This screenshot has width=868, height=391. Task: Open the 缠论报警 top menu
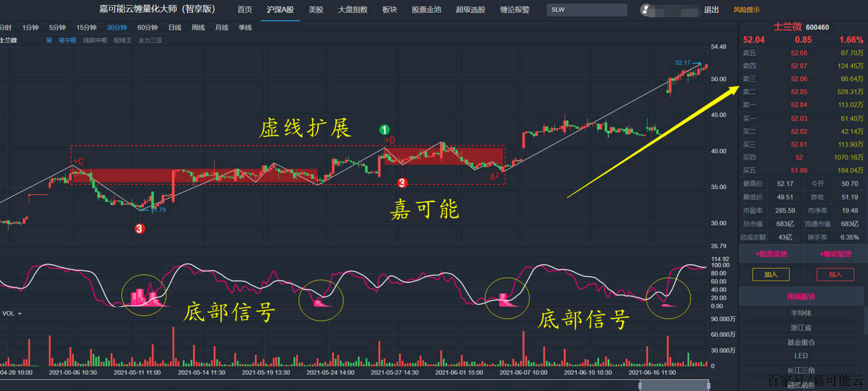click(515, 10)
